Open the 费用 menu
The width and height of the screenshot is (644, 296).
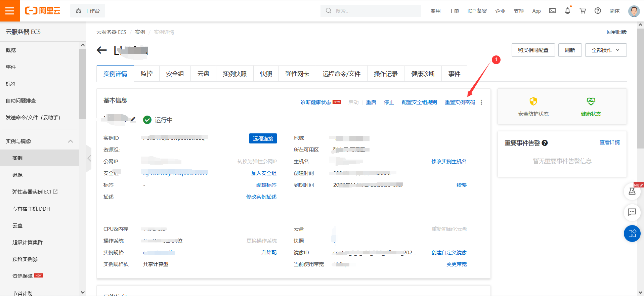(435, 11)
